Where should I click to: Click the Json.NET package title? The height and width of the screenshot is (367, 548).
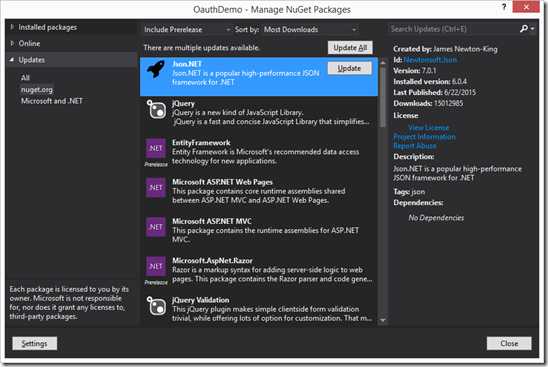click(x=187, y=64)
